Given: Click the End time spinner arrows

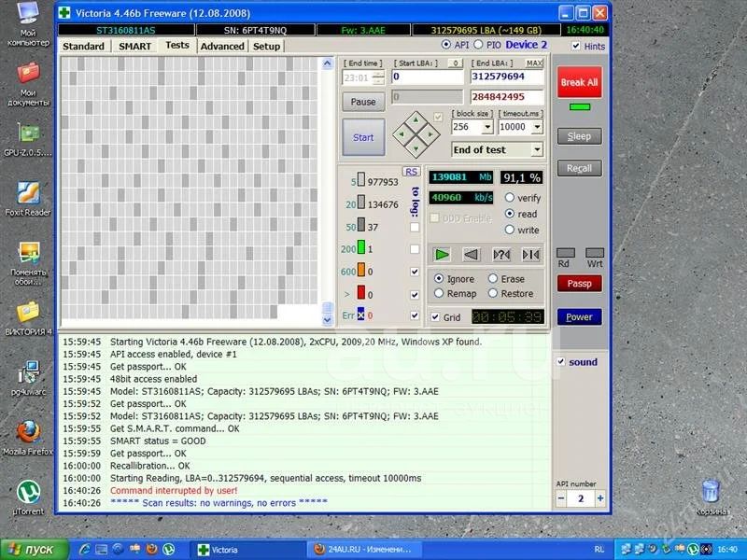Looking at the screenshot, I should click(x=379, y=77).
